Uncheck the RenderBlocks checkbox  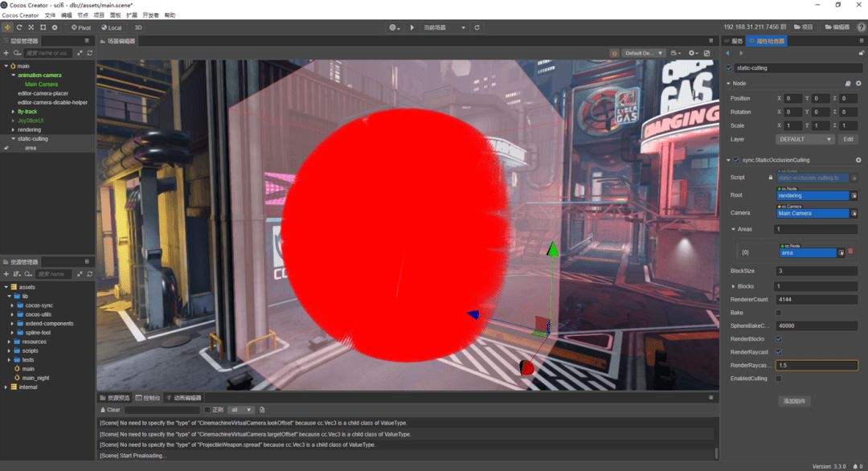pos(778,339)
